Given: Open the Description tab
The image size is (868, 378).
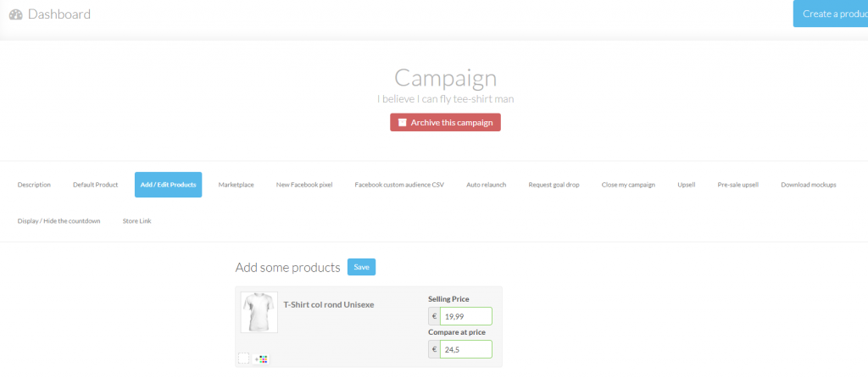Looking at the screenshot, I should [x=34, y=185].
